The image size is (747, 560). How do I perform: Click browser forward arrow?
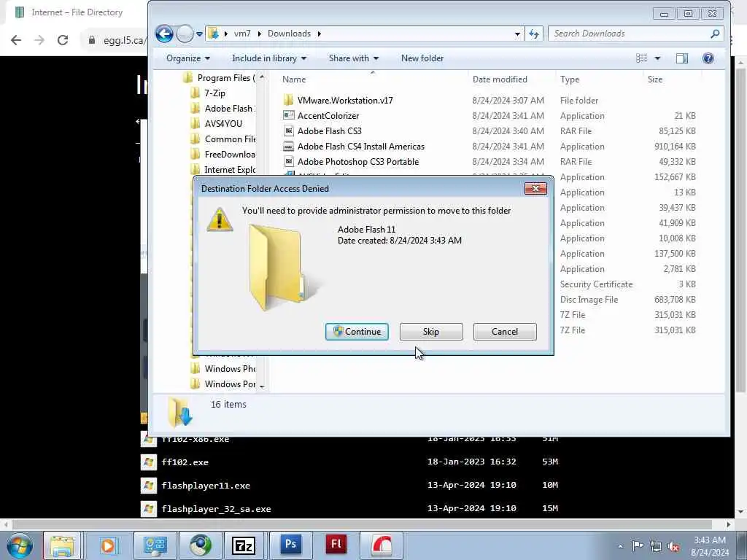coord(39,40)
